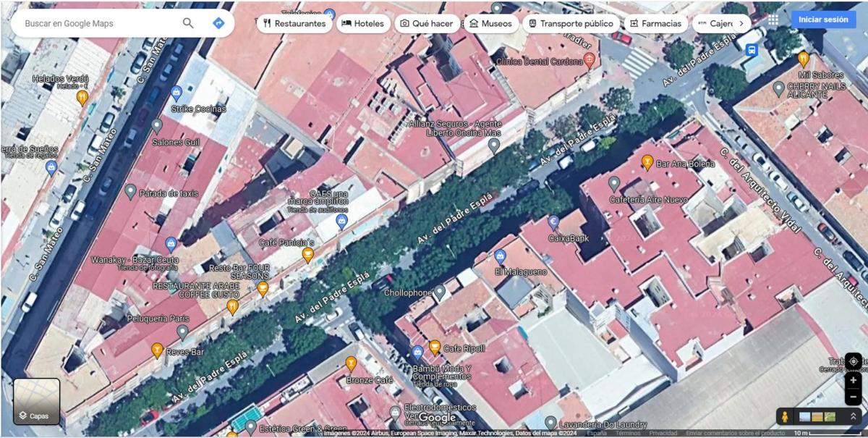Select Restaurante Arabe Coffee Gusto pin

point(232,307)
